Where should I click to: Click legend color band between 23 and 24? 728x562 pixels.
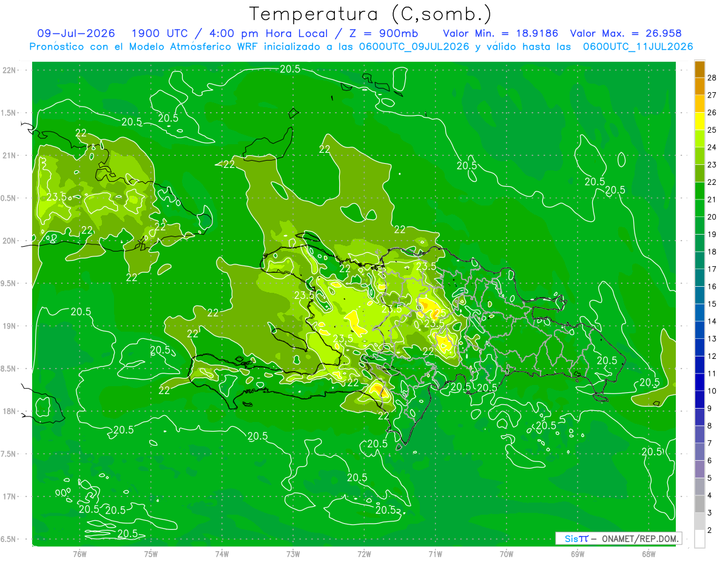pos(699,156)
